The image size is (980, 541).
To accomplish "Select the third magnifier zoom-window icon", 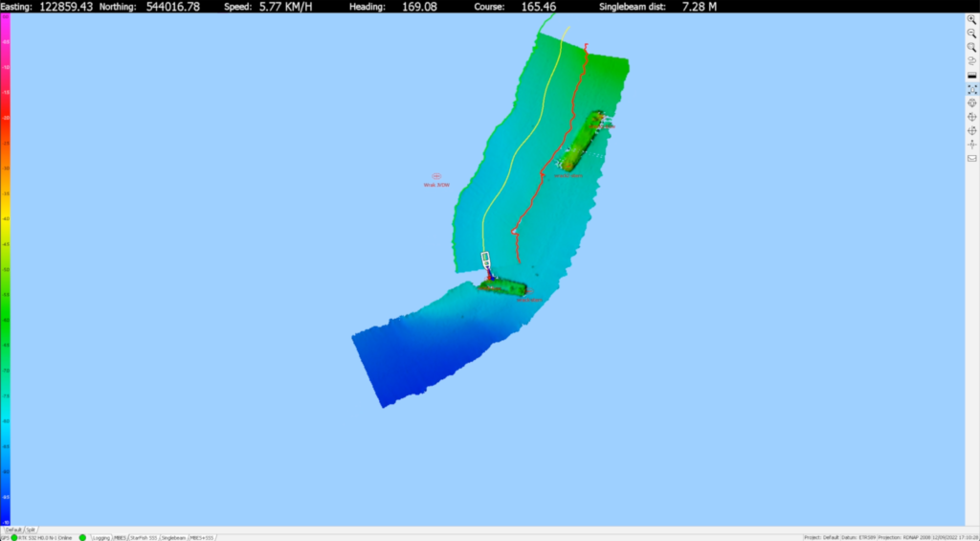I will tap(972, 47).
